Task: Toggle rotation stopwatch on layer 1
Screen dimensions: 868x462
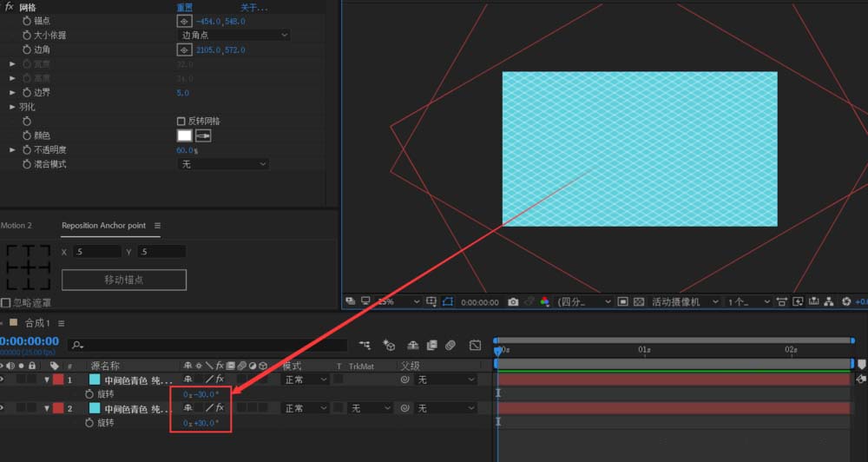Action: click(x=89, y=394)
